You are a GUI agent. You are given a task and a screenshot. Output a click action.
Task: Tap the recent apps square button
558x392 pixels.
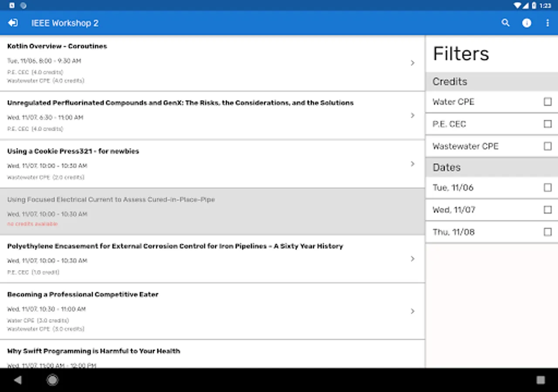tap(541, 380)
